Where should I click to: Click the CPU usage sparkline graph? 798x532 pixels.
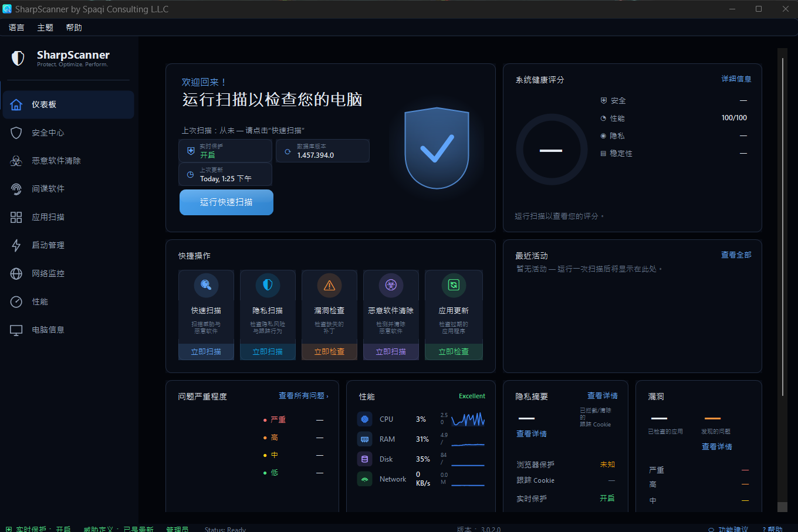468,419
